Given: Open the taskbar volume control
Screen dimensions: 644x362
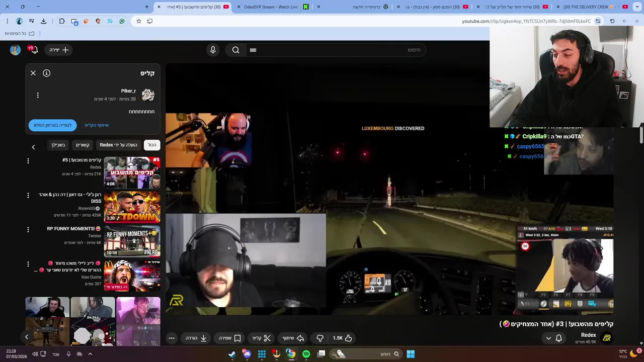Looking at the screenshot, I should tap(35, 354).
